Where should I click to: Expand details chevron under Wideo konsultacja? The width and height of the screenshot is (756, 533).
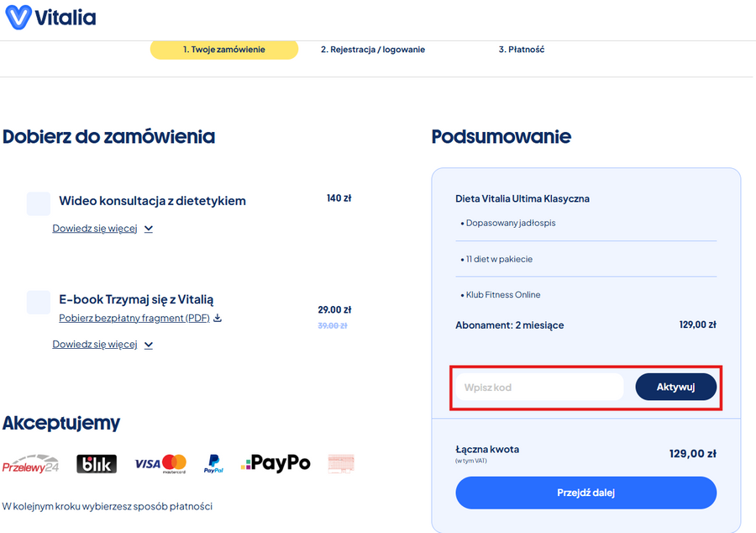pos(149,229)
